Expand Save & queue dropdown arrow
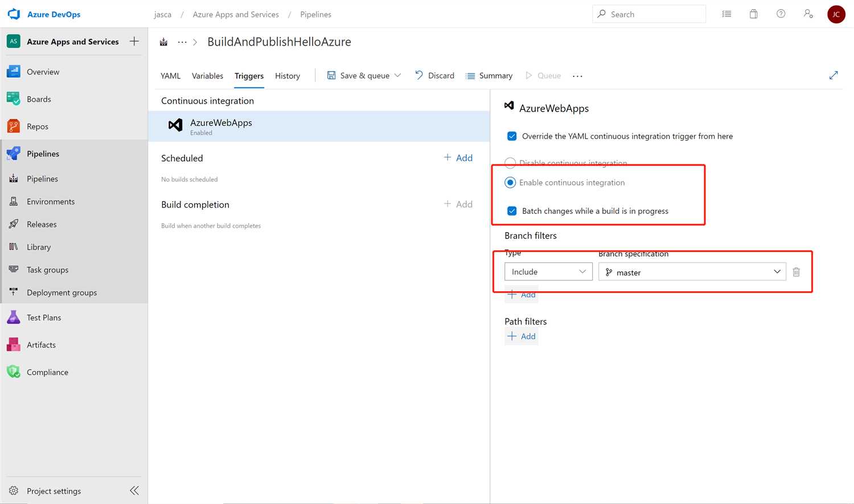The image size is (854, 504). pos(398,76)
